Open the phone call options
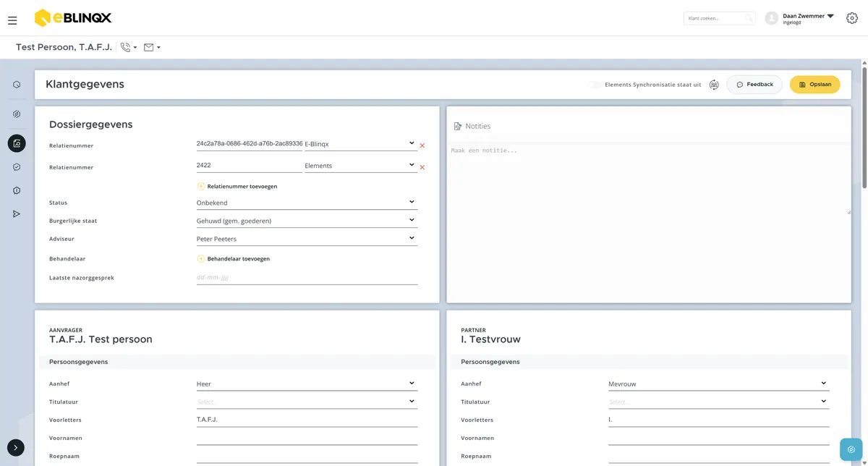 tap(128, 48)
